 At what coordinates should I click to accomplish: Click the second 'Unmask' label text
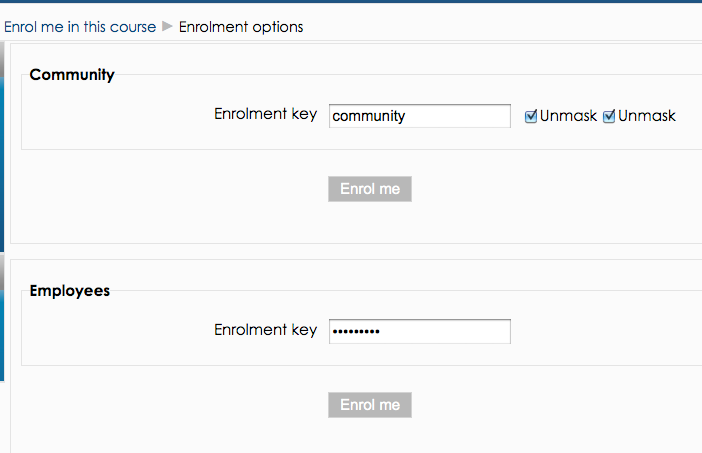click(x=646, y=116)
